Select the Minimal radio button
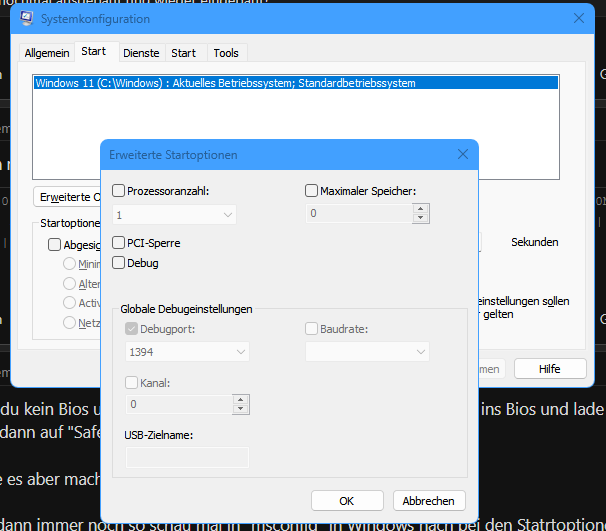The width and height of the screenshot is (606, 531). [x=69, y=264]
